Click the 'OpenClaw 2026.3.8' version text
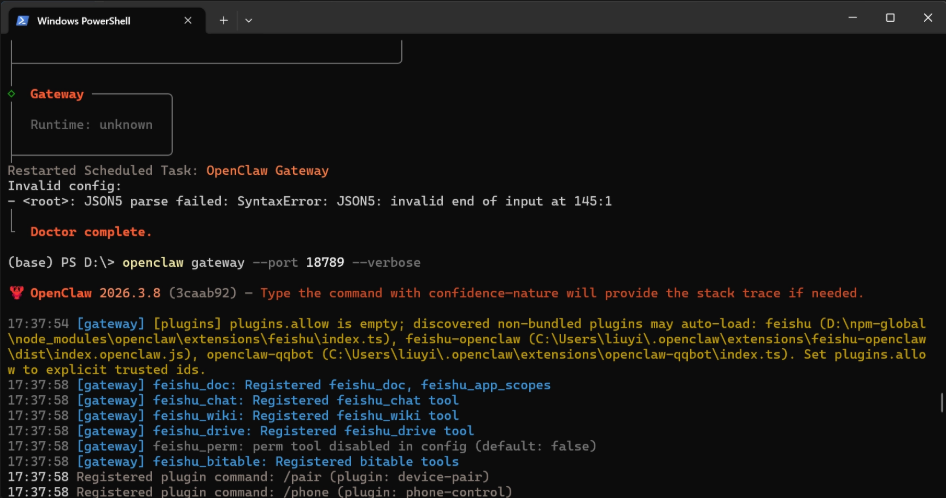946x498 pixels. pyautogui.click(x=95, y=293)
